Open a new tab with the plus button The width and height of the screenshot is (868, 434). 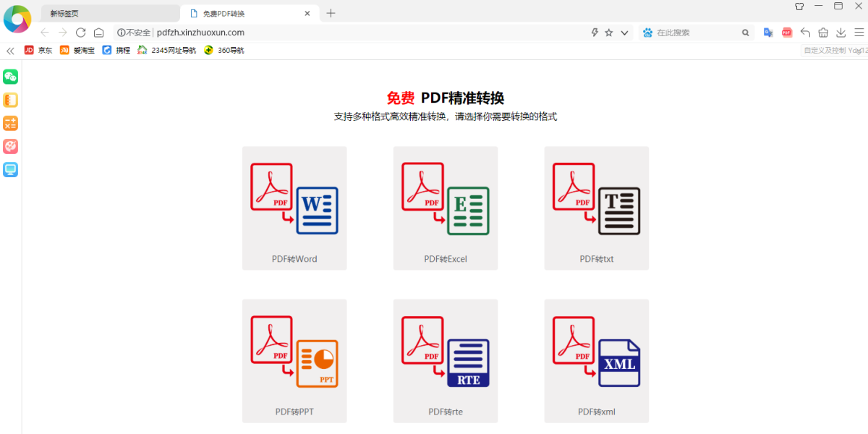click(331, 13)
